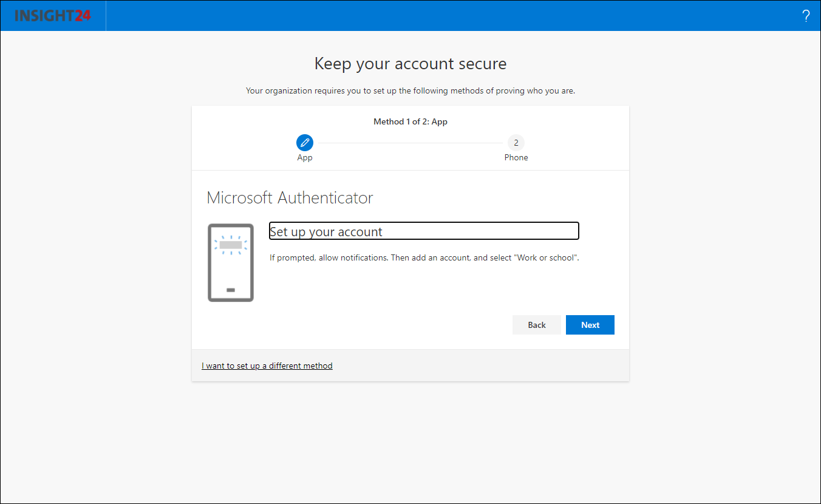
Task: Click the Microsoft Authenticator heading
Action: point(290,197)
